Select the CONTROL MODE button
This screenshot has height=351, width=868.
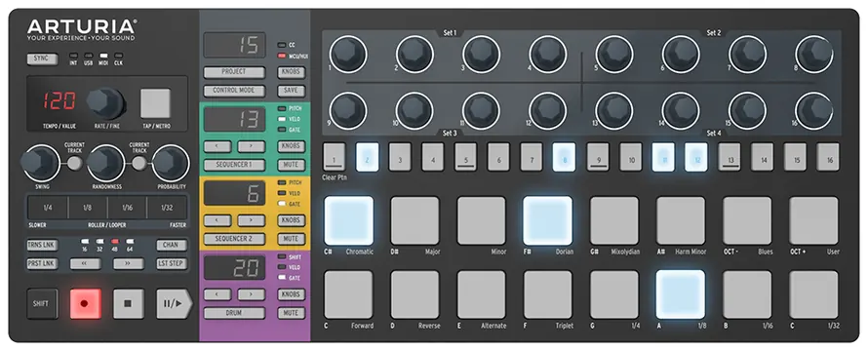[x=234, y=91]
